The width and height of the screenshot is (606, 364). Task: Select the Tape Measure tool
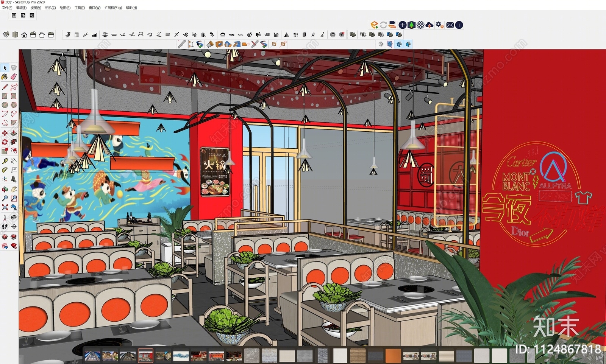[x=5, y=161]
